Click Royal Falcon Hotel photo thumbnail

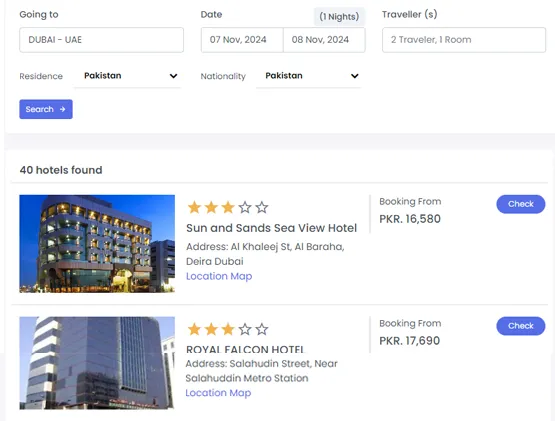(97, 363)
